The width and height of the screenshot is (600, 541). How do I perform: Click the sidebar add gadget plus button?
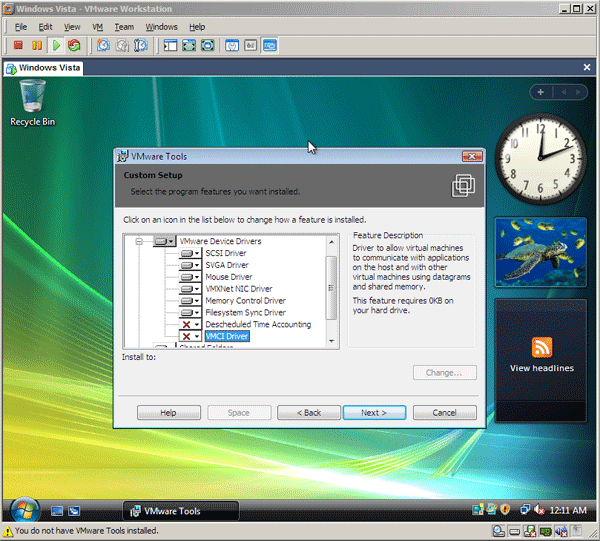[541, 92]
